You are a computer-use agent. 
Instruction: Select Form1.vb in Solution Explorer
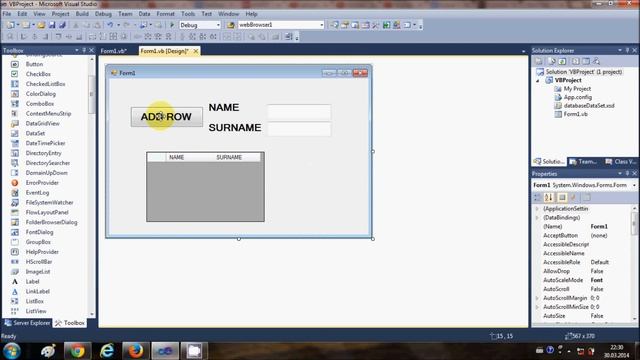click(576, 114)
